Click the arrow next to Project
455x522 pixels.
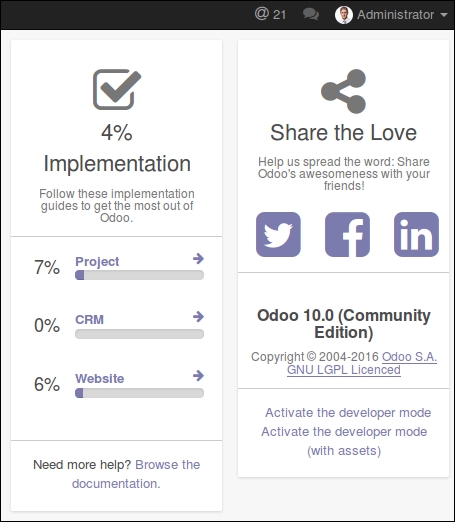(x=198, y=258)
